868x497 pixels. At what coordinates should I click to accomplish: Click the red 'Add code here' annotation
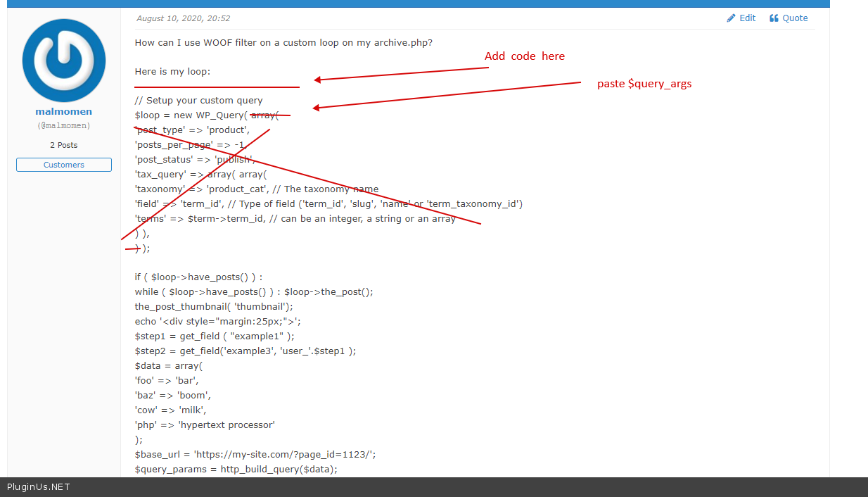click(x=524, y=56)
